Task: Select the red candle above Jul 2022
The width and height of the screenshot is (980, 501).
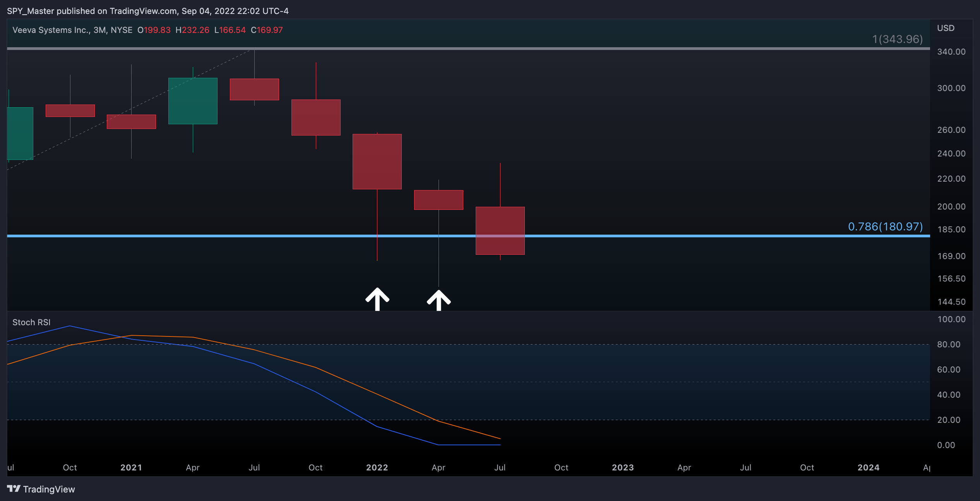Action: [x=500, y=231]
